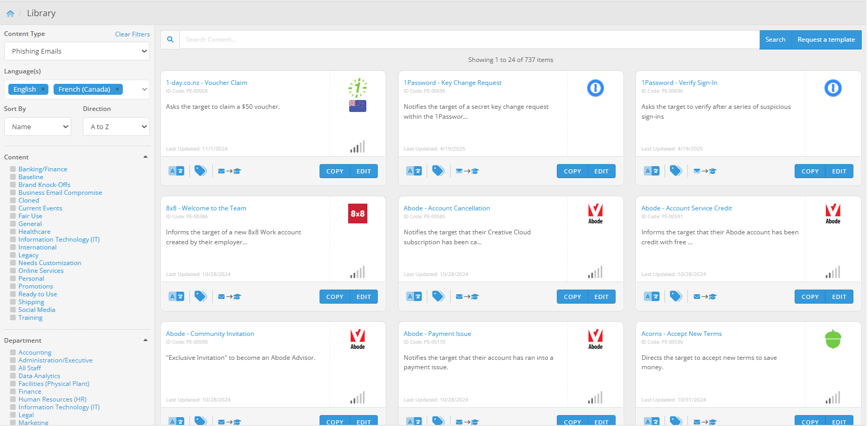Click the magnifier icon beside search field
This screenshot has height=426, width=868.
[170, 40]
